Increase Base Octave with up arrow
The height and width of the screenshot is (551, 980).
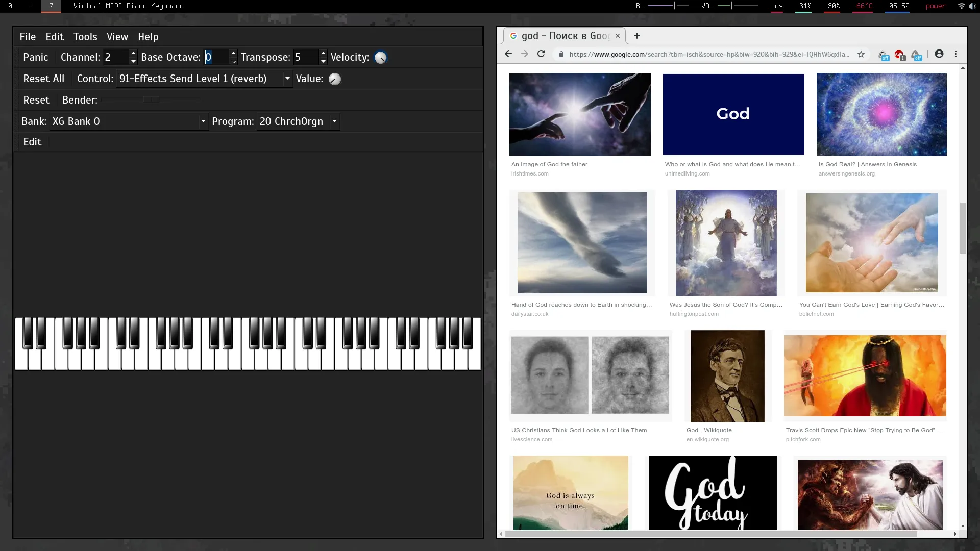(233, 53)
